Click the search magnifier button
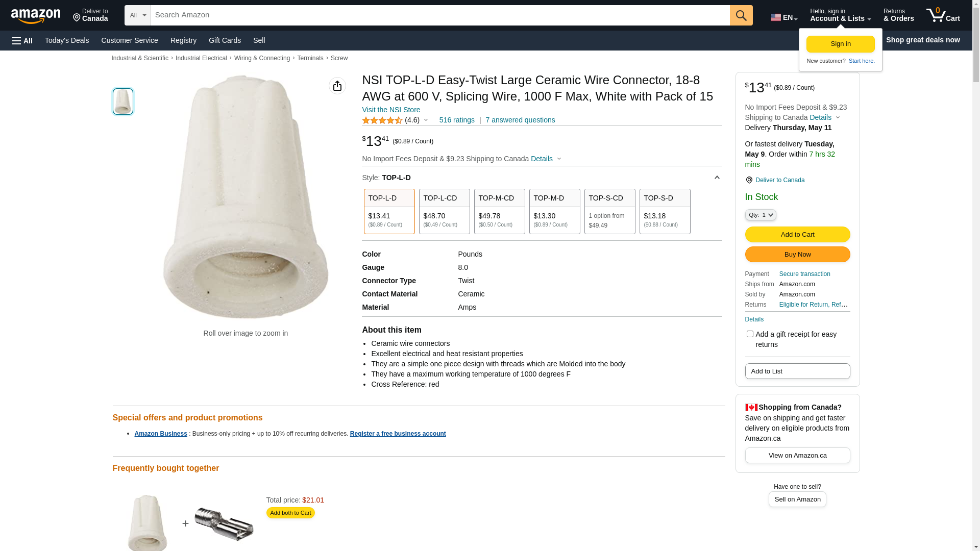This screenshot has height=551, width=980. pyautogui.click(x=741, y=15)
